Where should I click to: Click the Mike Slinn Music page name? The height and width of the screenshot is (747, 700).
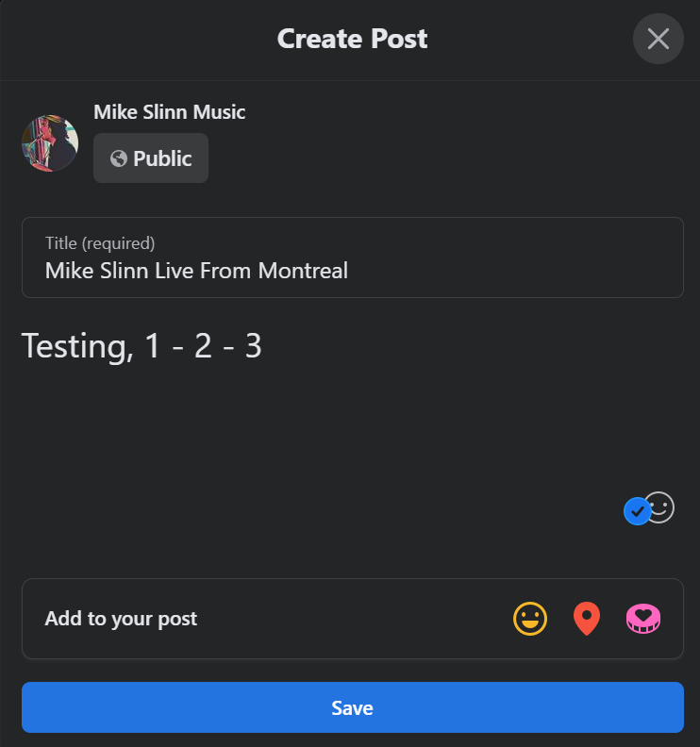(169, 112)
